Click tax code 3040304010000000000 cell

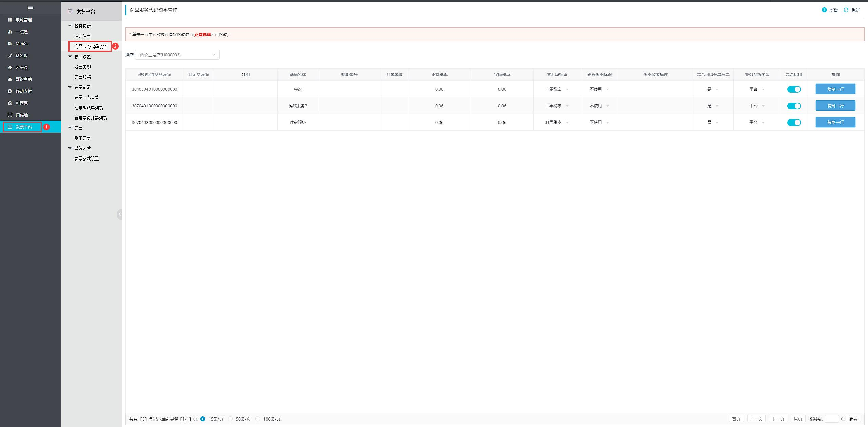pyautogui.click(x=154, y=89)
